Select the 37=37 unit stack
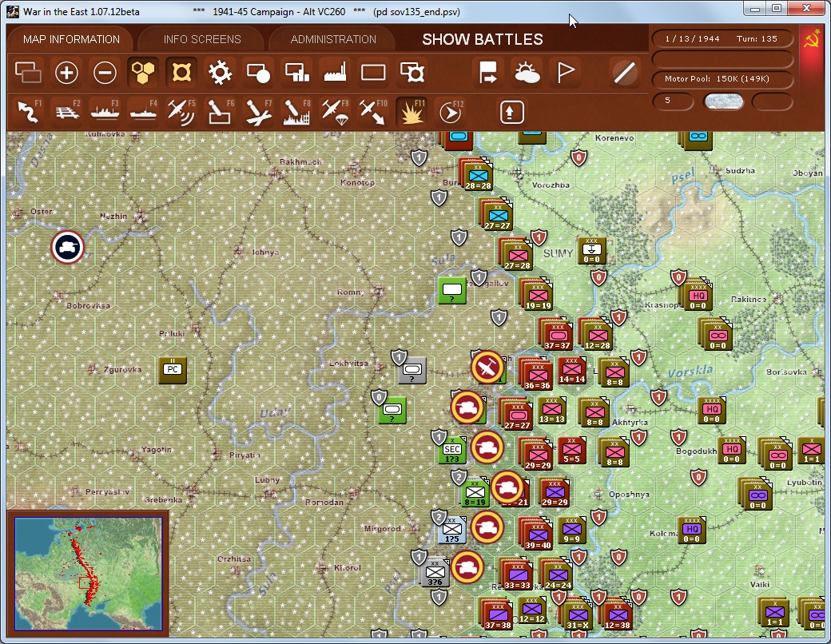This screenshot has width=831, height=644. tap(556, 336)
